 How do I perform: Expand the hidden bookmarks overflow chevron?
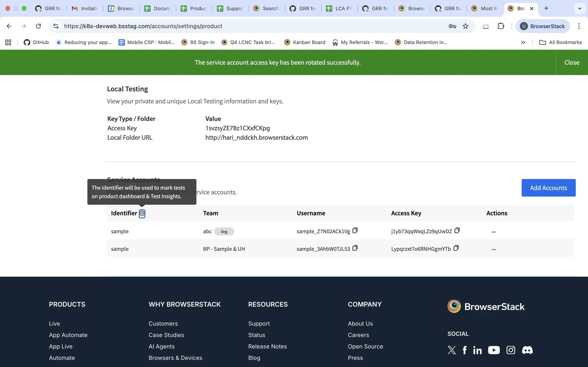click(x=523, y=42)
